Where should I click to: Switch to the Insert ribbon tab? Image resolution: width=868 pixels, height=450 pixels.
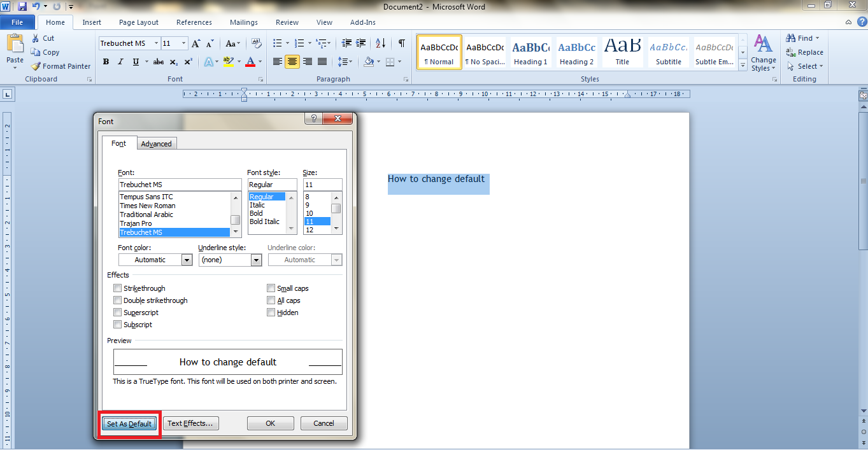92,22
